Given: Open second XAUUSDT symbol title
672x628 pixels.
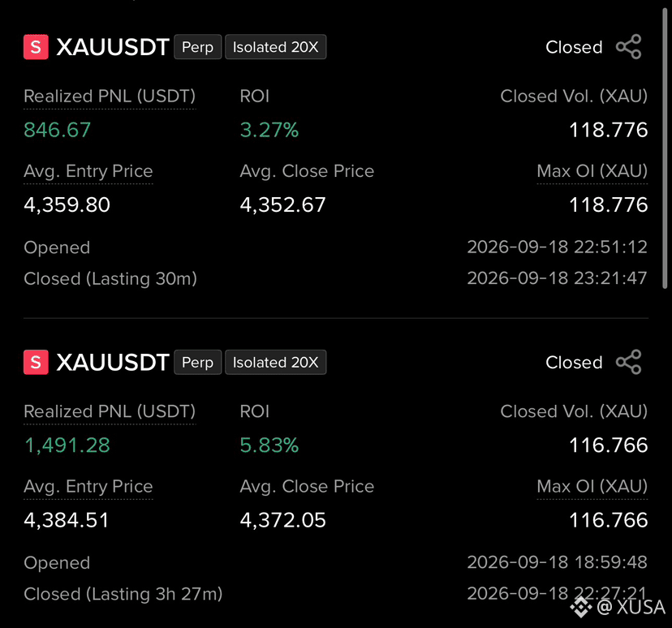Looking at the screenshot, I should click(x=113, y=362).
